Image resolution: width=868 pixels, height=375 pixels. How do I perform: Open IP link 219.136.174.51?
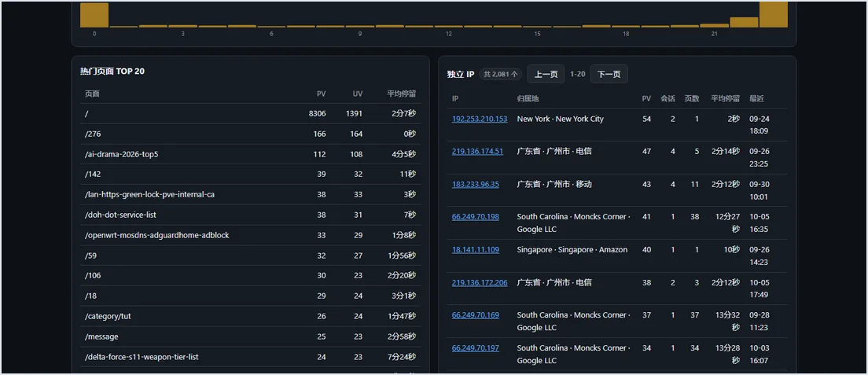[478, 151]
